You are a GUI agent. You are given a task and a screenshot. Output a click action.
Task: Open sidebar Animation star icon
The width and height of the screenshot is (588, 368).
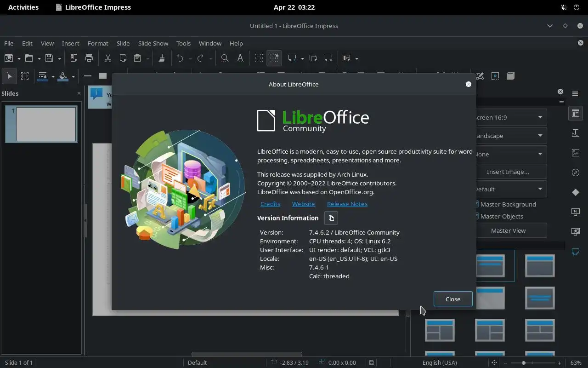click(x=576, y=232)
